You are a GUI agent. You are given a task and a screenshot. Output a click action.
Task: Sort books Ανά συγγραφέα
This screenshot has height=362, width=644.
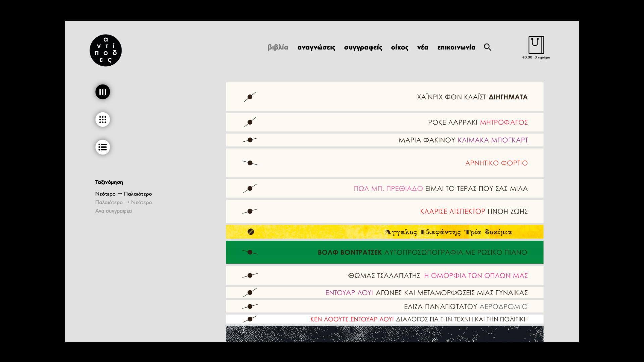pos(113,211)
